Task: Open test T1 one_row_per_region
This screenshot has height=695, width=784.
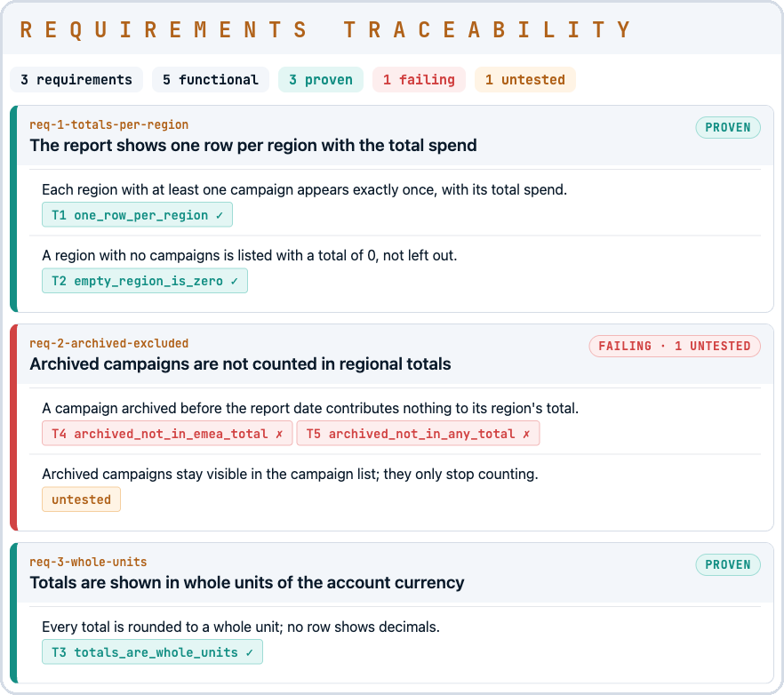Action: [x=137, y=214]
